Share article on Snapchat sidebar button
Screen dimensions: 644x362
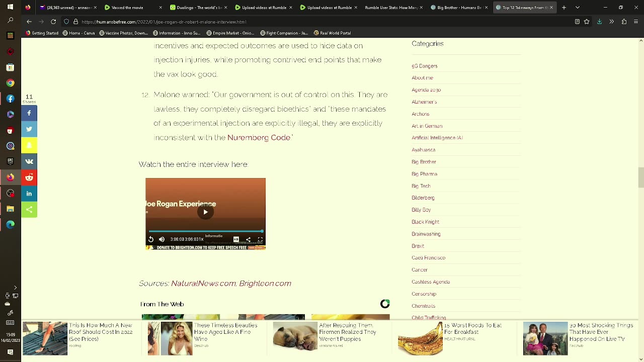coord(29,145)
